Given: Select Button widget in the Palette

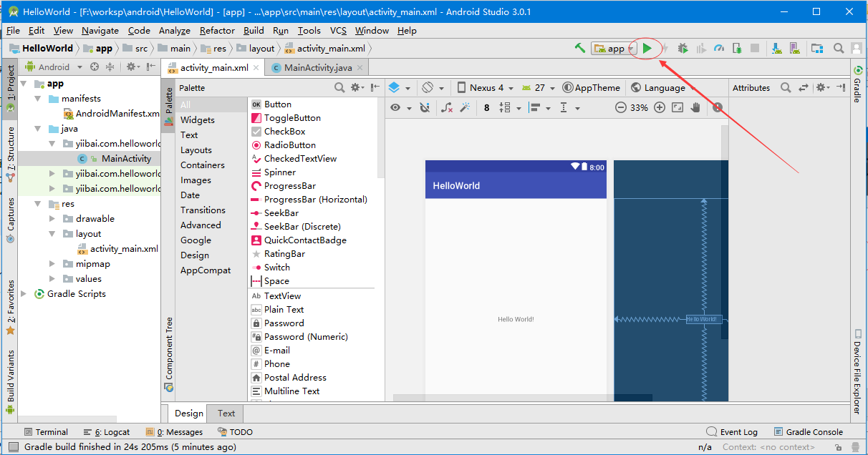Looking at the screenshot, I should [x=277, y=104].
